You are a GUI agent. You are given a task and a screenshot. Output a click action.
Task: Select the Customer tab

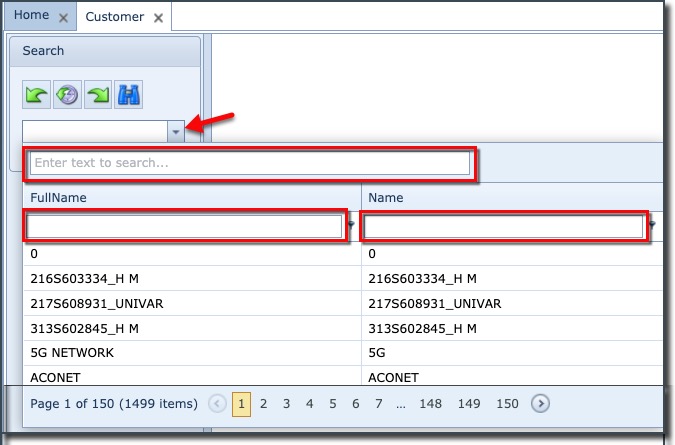tap(114, 17)
